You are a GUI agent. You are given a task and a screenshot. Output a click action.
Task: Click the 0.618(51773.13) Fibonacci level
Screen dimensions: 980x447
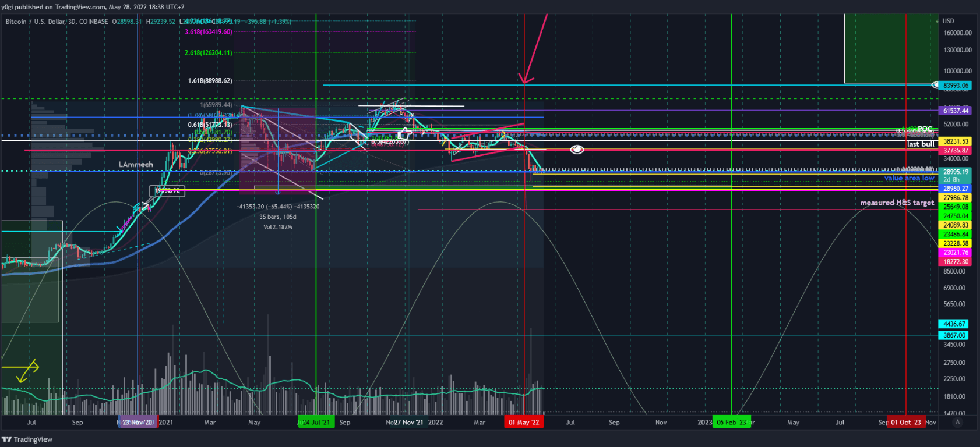tap(210, 125)
